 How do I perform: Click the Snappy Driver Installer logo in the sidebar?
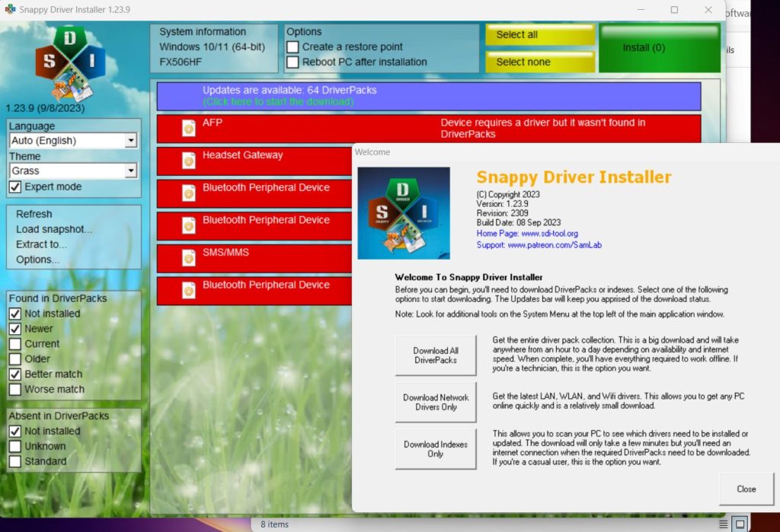[x=71, y=61]
